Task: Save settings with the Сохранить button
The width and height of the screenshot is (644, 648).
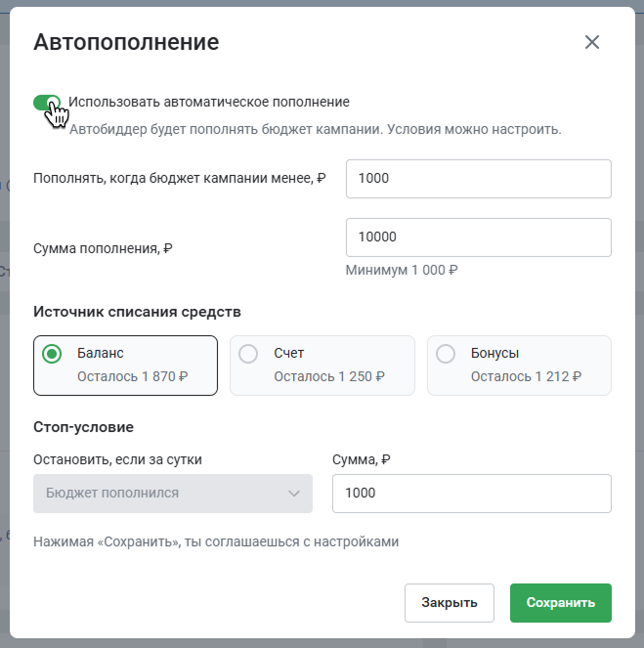Action: pyautogui.click(x=561, y=602)
